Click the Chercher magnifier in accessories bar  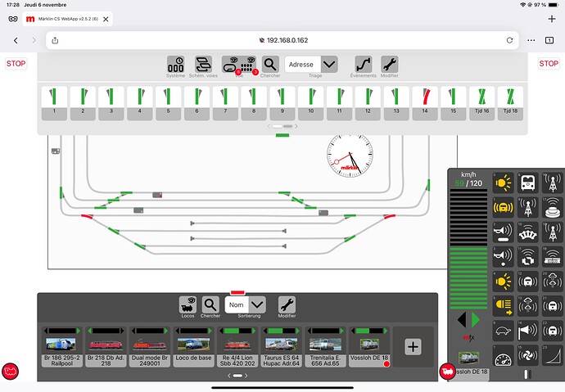[270, 65]
